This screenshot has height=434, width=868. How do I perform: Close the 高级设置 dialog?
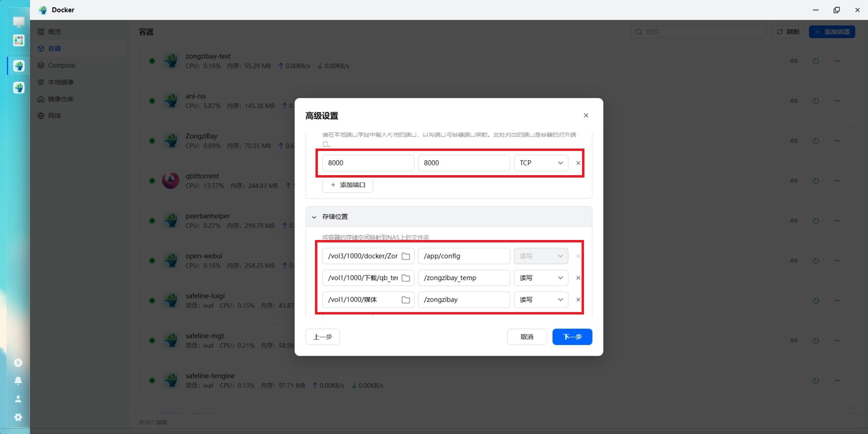tap(586, 115)
